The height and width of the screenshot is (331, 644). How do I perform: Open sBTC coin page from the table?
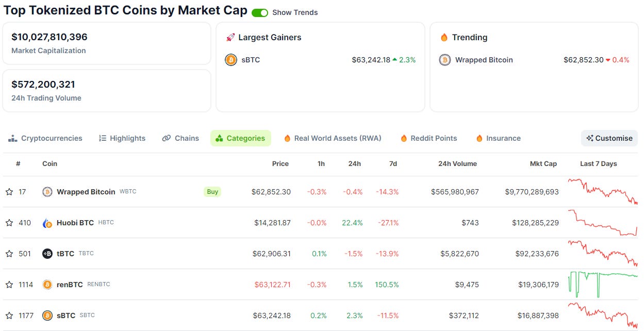[x=66, y=316]
